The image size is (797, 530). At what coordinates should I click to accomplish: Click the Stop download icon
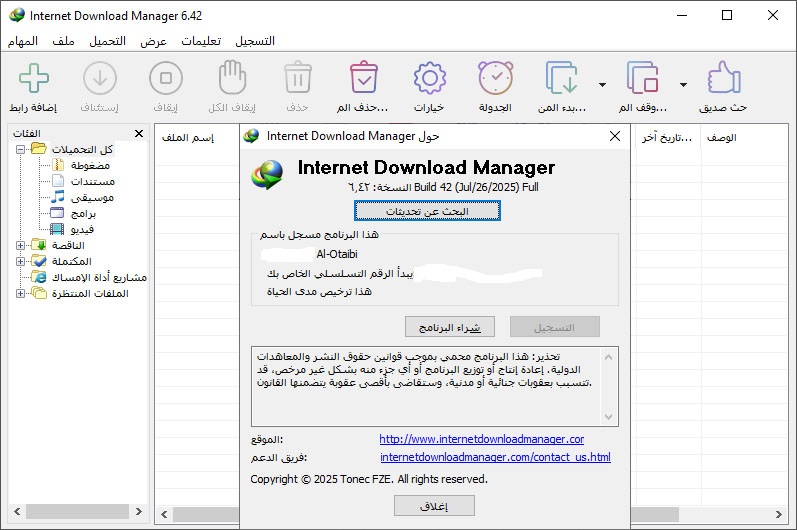[x=166, y=78]
